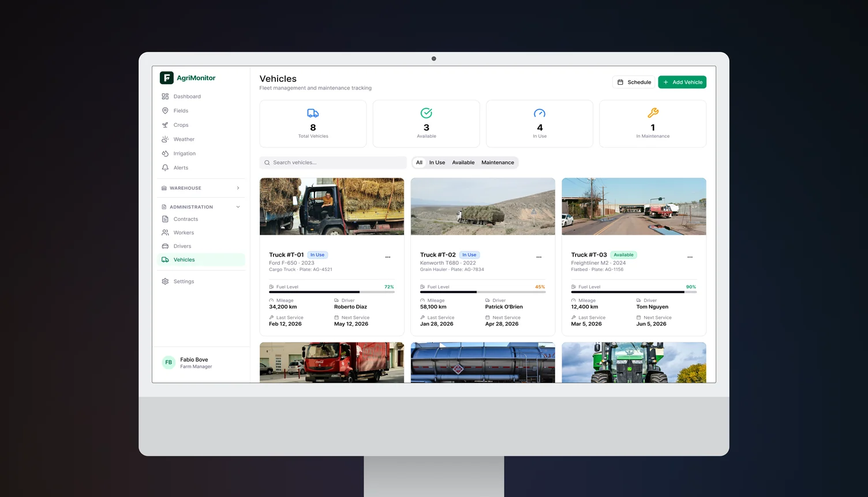The image size is (868, 497).
Task: Click the In Maintenance wrench icon
Action: pos(653,113)
